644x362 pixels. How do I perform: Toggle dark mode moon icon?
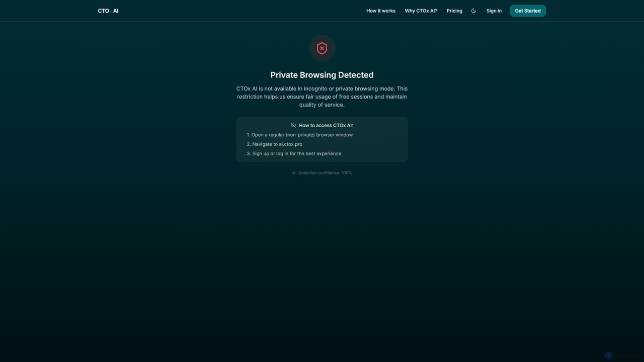pos(473,11)
